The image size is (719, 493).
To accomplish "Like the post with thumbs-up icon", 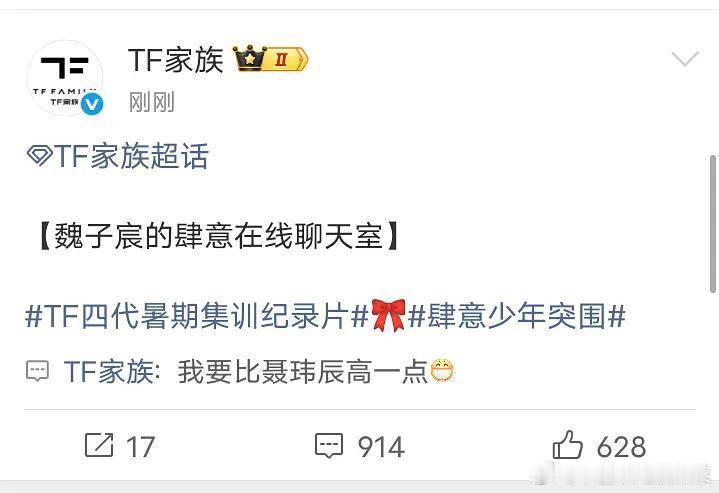I will click(567, 444).
